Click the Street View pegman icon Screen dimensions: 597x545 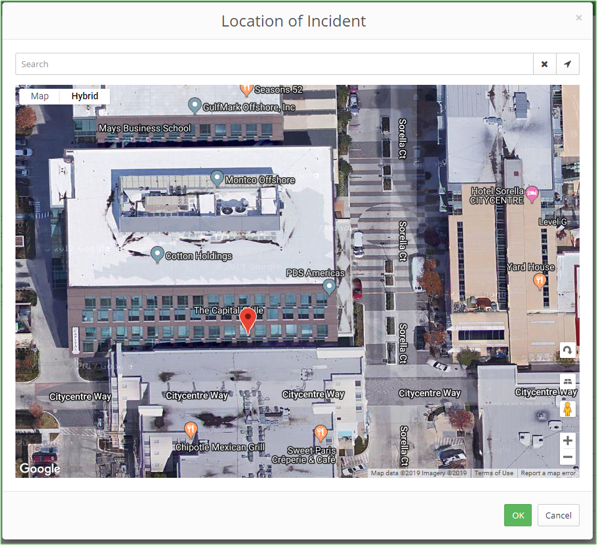(567, 409)
